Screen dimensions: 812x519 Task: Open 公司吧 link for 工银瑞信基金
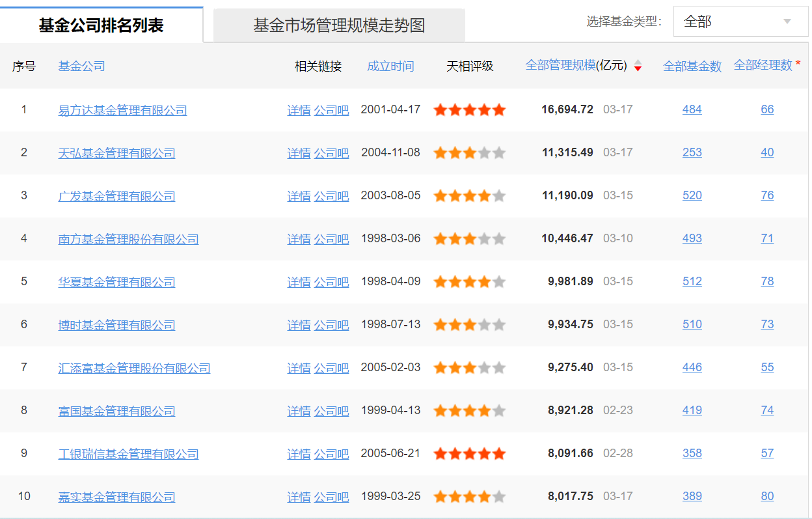point(331,454)
